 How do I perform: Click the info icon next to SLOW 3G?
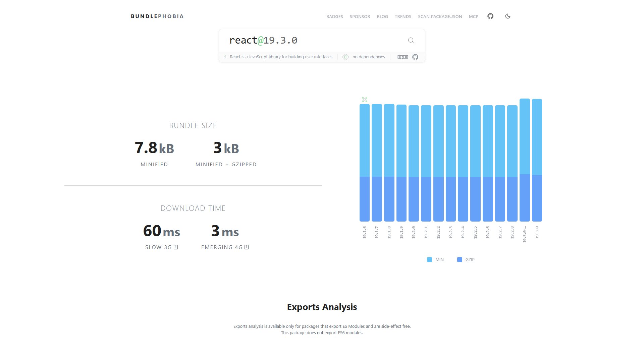tap(176, 247)
